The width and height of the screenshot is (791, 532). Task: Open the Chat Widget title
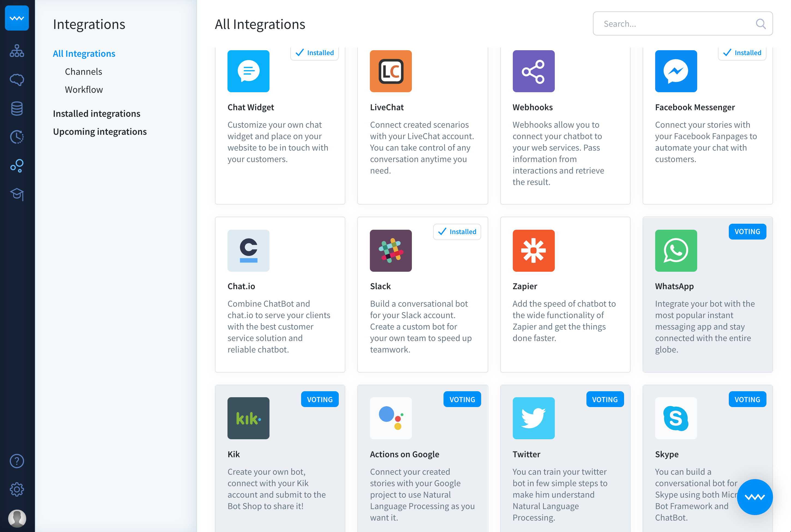[251, 107]
